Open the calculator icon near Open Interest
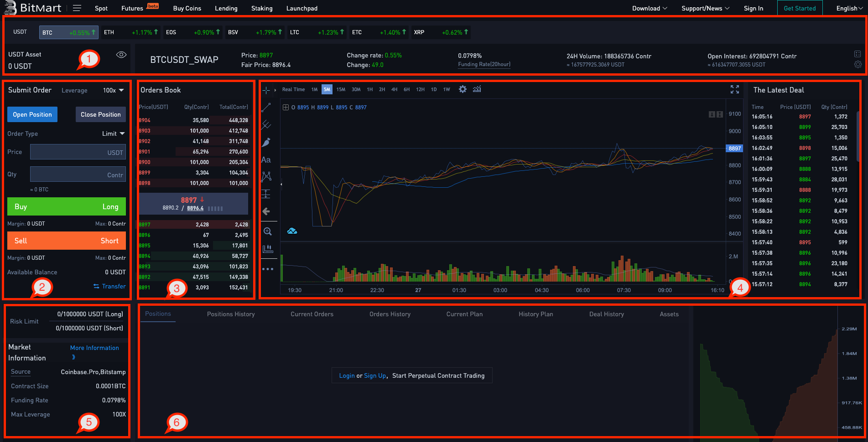The width and height of the screenshot is (868, 442). tap(858, 54)
